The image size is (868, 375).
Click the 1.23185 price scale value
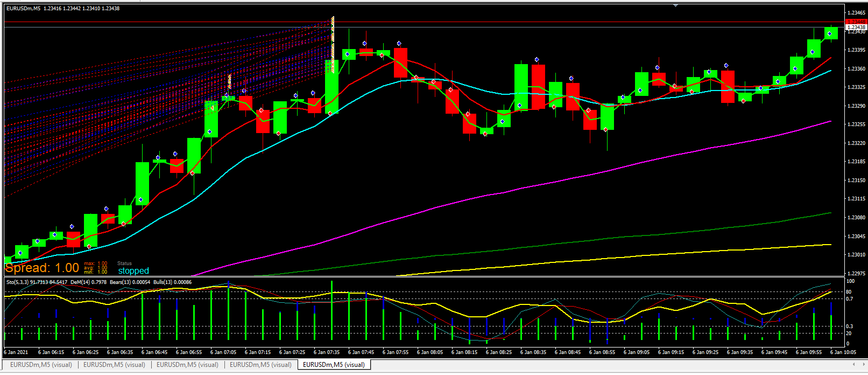(856, 162)
